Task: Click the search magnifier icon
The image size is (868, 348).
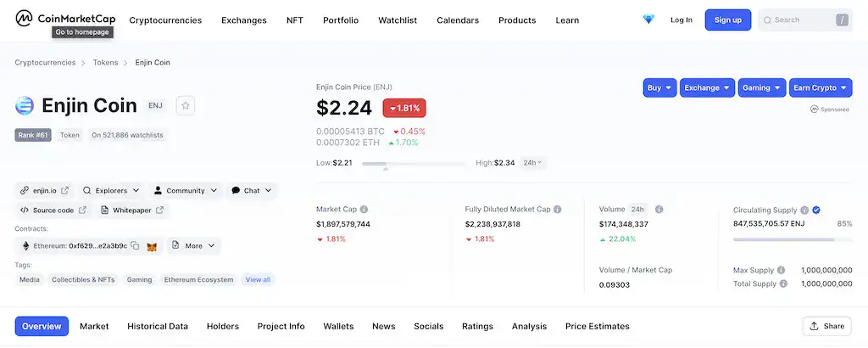Action: coord(767,20)
